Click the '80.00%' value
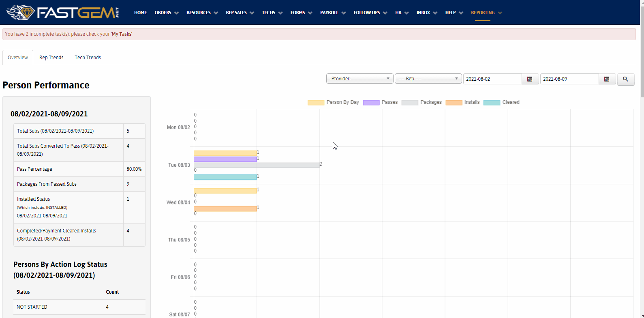This screenshot has width=644, height=318. click(x=134, y=169)
